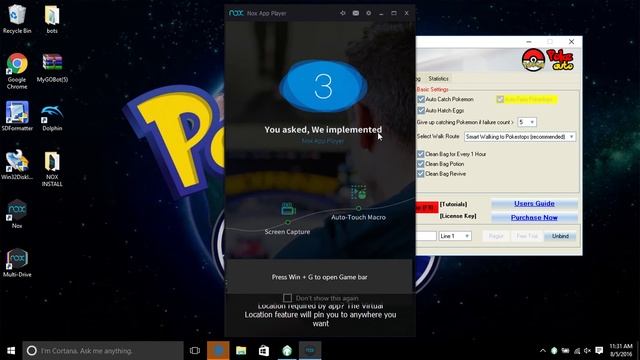Open File Explorer from the taskbar

pyautogui.click(x=241, y=351)
